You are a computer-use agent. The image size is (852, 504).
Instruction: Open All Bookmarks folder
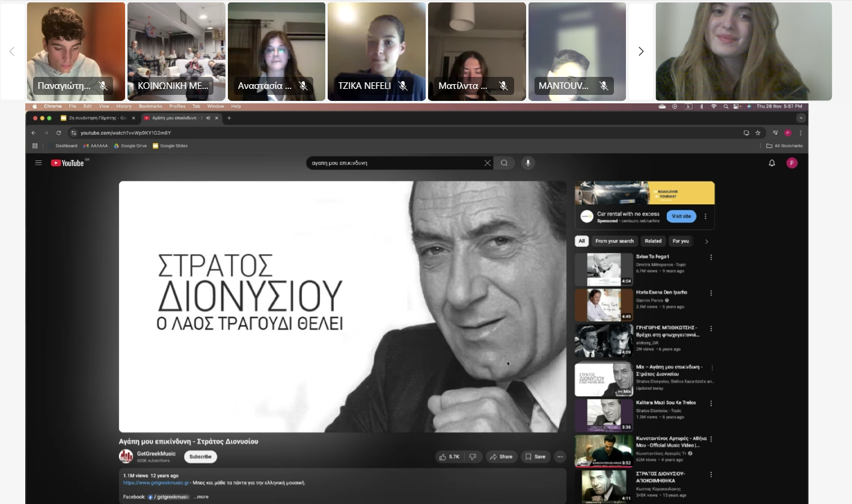[785, 145]
